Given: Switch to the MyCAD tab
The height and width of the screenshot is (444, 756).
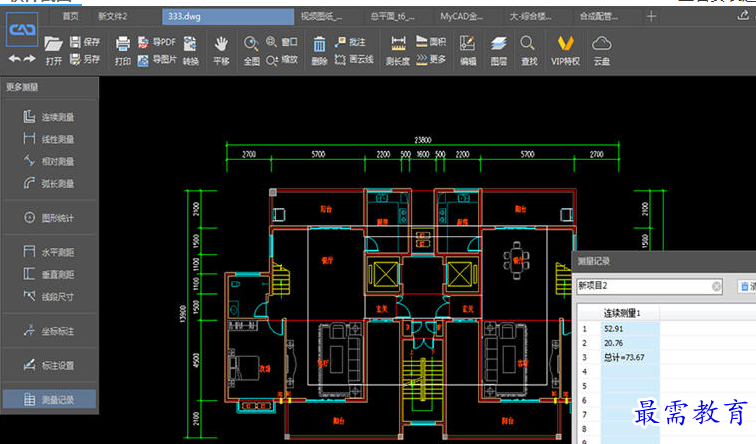Looking at the screenshot, I should [461, 16].
